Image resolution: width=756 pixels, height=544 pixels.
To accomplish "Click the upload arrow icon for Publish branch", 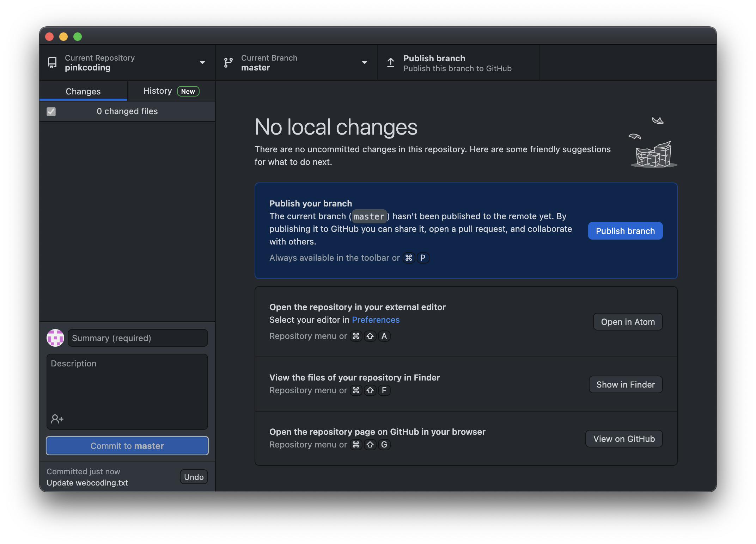I will coord(391,63).
